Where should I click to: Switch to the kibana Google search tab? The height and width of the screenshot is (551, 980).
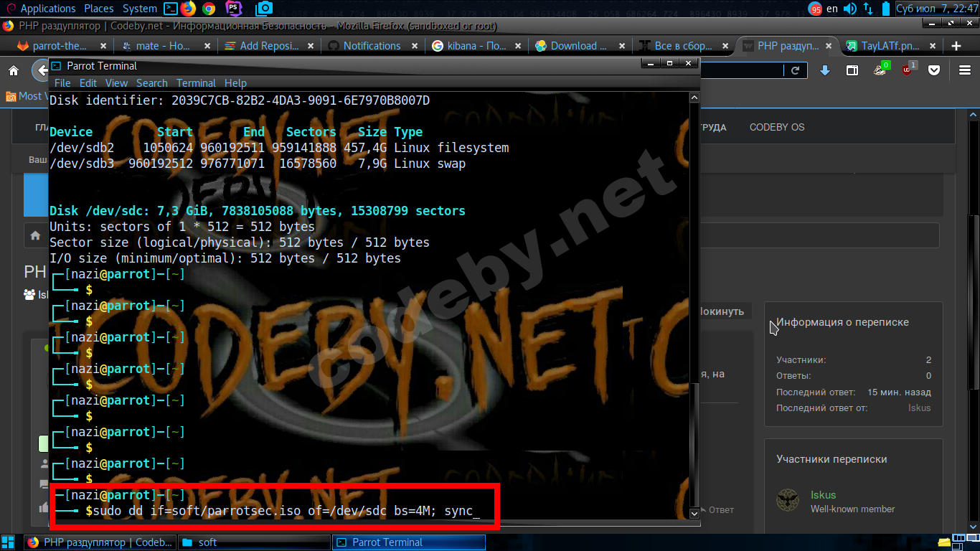tap(476, 46)
